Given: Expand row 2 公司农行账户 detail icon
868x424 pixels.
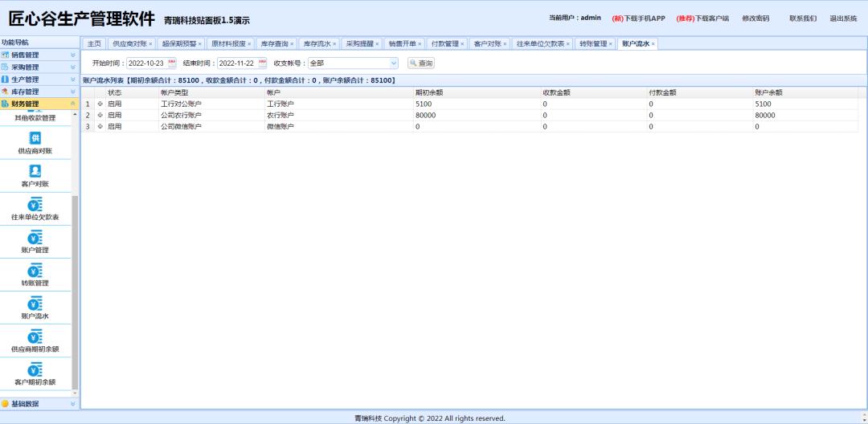Looking at the screenshot, I should (100, 115).
